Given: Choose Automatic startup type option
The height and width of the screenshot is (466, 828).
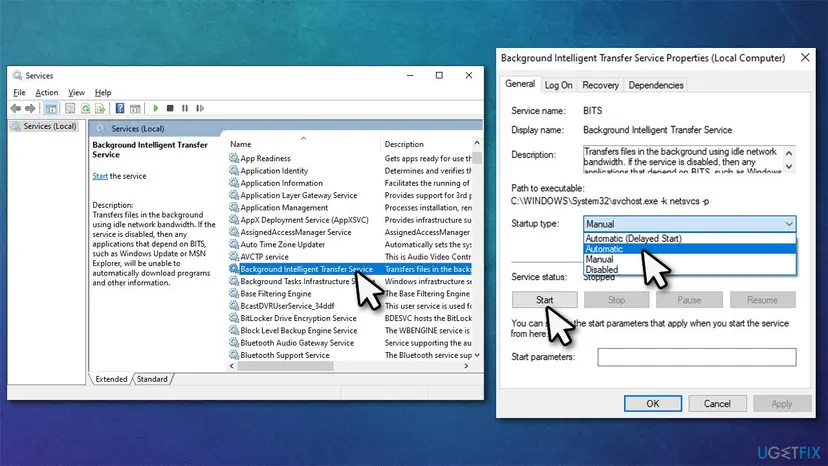Looking at the screenshot, I should pyautogui.click(x=690, y=249).
